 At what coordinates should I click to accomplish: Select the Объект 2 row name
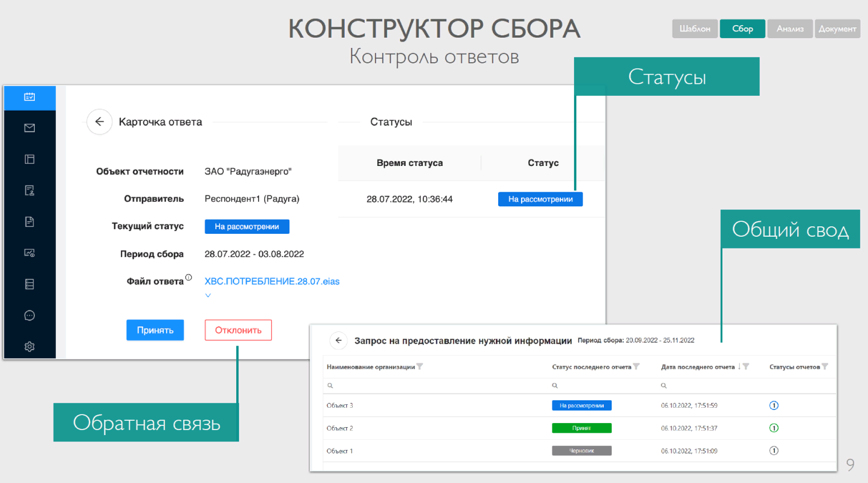tap(340, 428)
